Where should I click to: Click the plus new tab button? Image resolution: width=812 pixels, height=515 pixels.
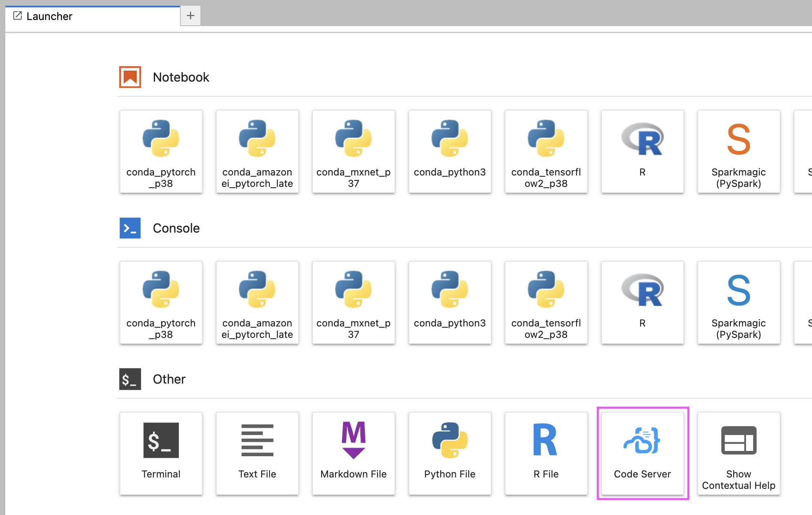(190, 16)
